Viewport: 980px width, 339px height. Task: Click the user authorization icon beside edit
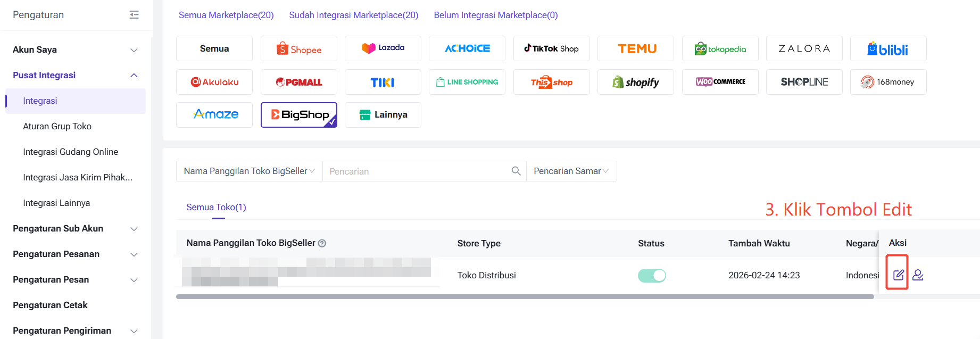point(918,275)
